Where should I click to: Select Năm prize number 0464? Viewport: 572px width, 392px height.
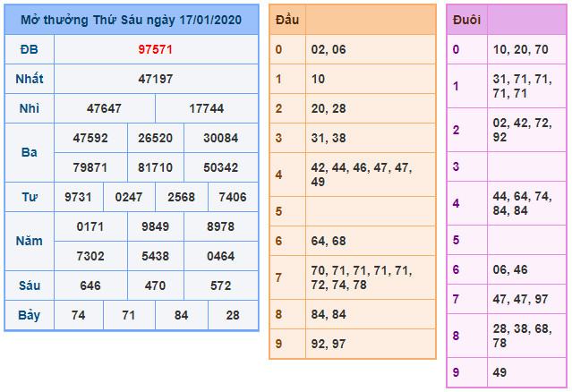click(x=221, y=256)
